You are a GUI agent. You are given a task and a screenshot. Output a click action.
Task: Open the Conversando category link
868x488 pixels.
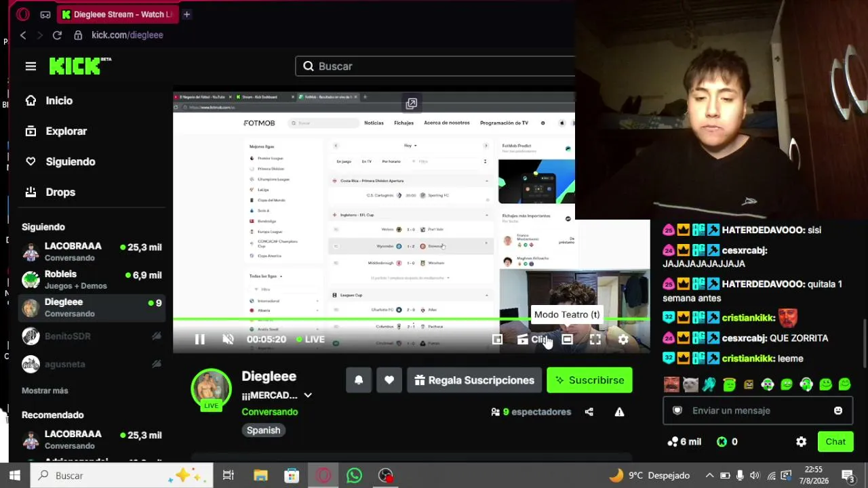(270, 412)
